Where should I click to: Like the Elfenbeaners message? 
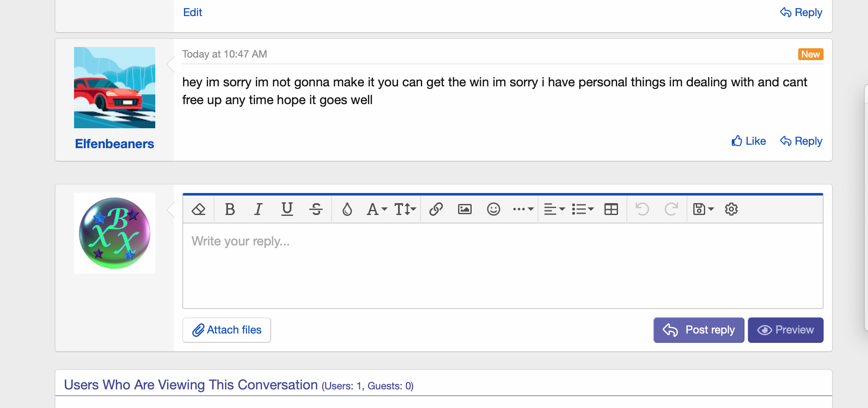coord(749,141)
